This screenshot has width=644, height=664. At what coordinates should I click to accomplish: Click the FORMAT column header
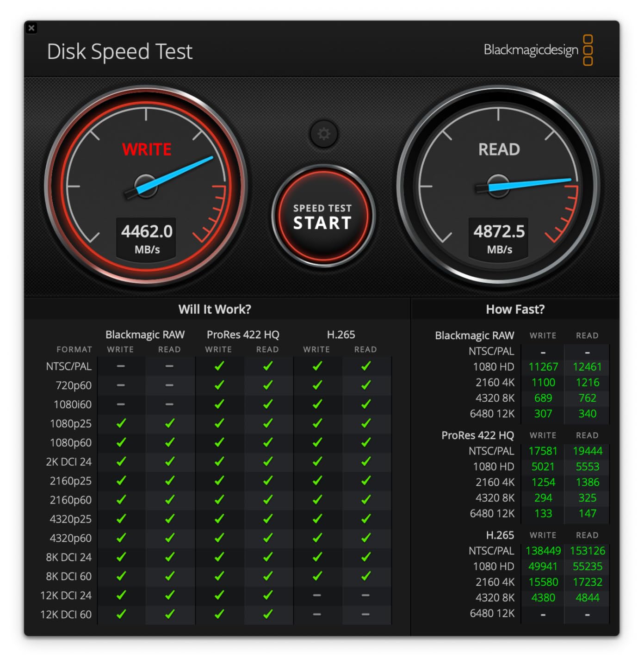tap(74, 349)
